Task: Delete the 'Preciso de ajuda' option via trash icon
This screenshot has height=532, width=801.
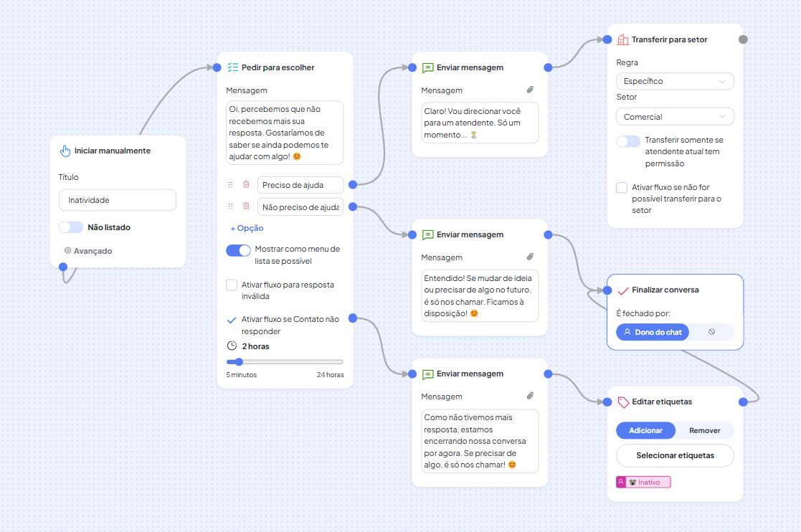Action: point(246,185)
